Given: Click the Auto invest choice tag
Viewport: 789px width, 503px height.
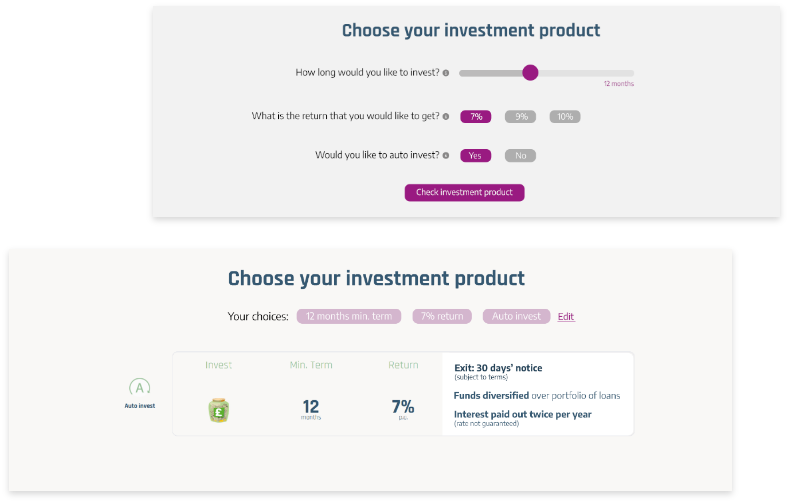Looking at the screenshot, I should tap(515, 316).
